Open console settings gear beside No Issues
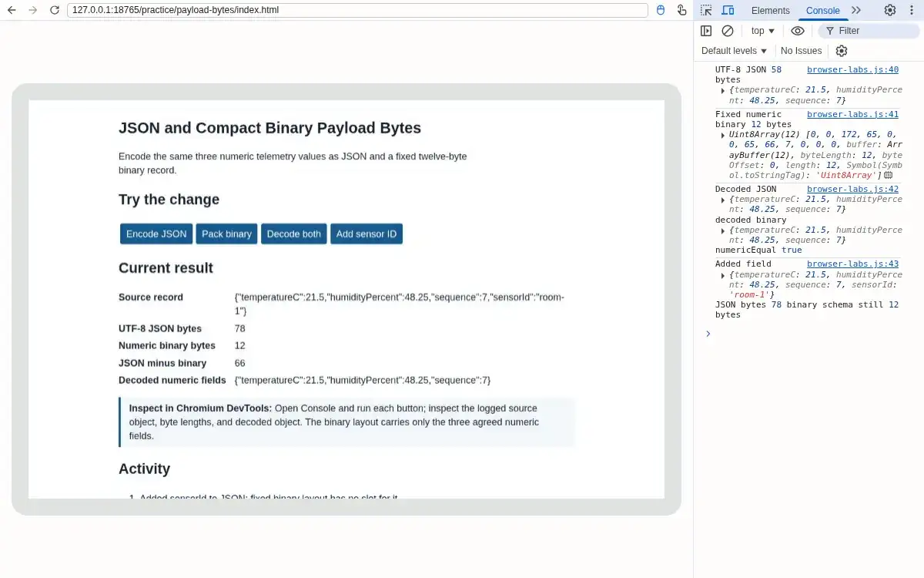 tap(842, 51)
